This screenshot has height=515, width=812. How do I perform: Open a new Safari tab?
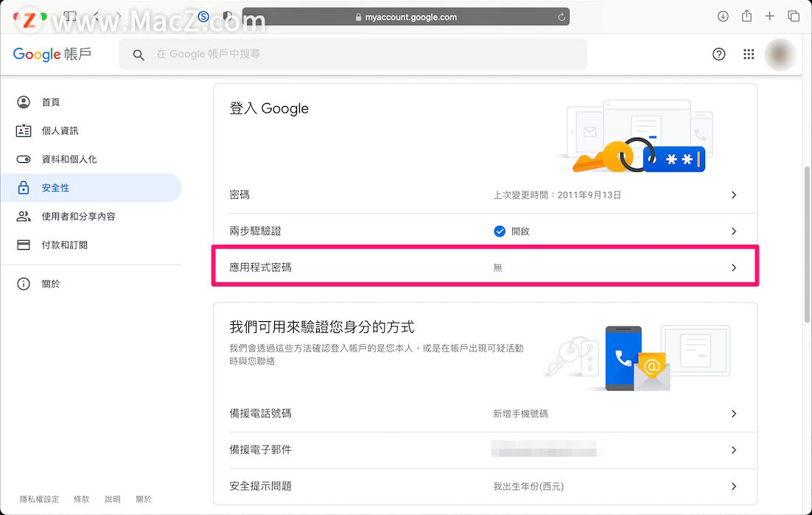tap(769, 16)
